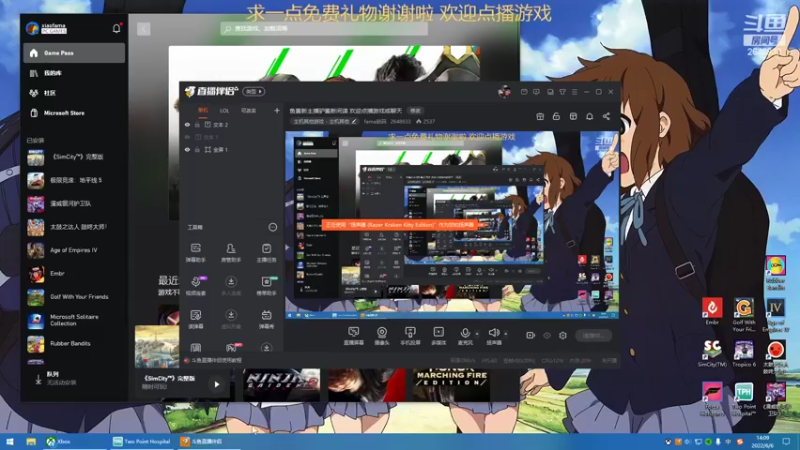The image size is (800, 450).
Task: Edit the stream title with 修改
Action: (415, 110)
